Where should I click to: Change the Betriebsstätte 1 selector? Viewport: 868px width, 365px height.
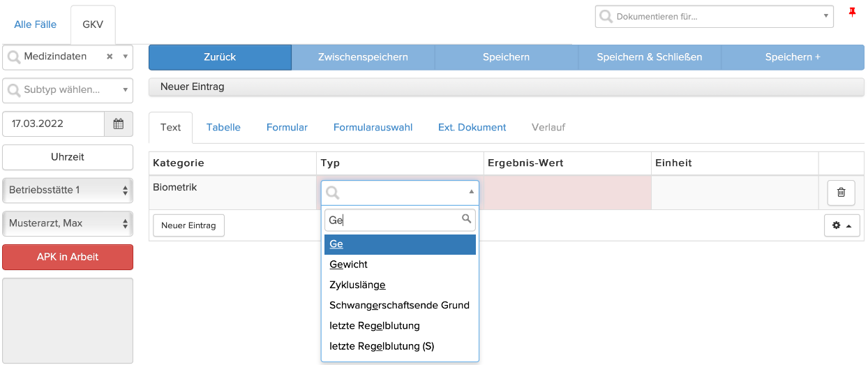[x=68, y=190]
